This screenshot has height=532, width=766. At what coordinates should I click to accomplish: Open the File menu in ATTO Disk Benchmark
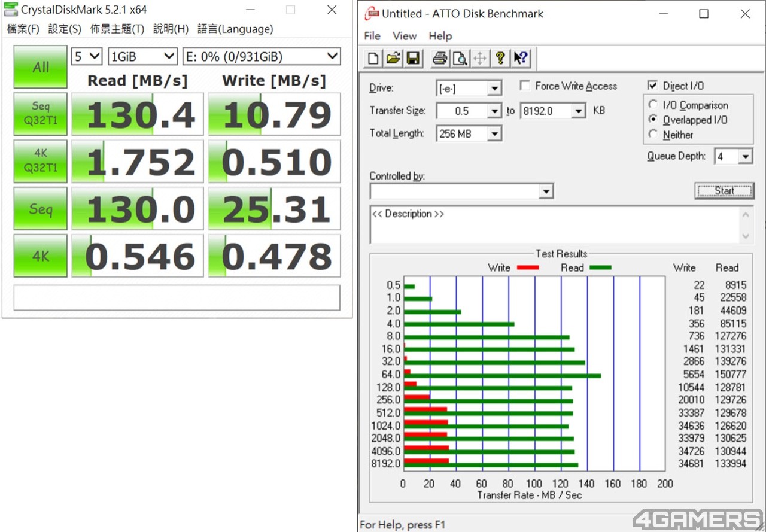click(372, 36)
